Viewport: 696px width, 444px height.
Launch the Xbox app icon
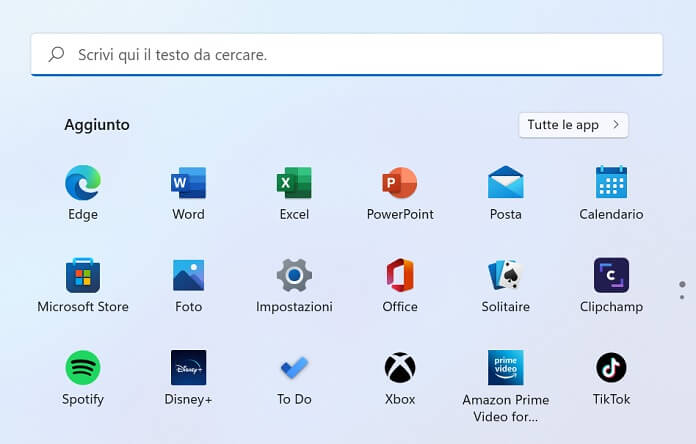coord(400,368)
